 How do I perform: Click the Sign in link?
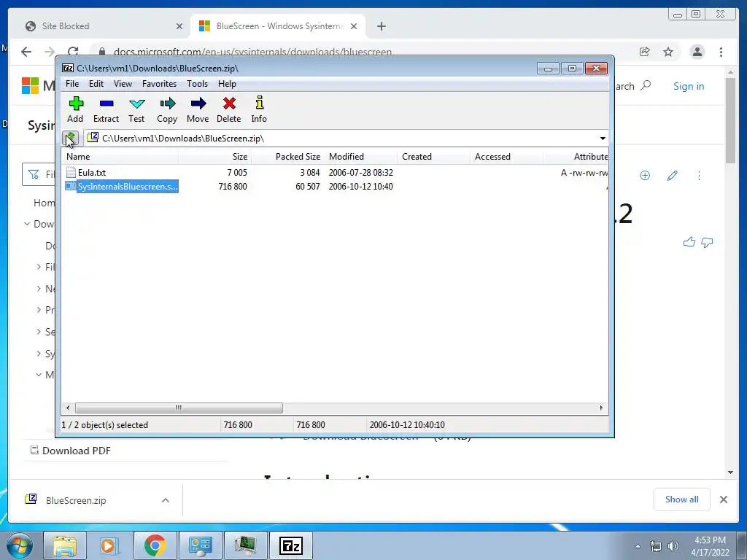click(689, 86)
